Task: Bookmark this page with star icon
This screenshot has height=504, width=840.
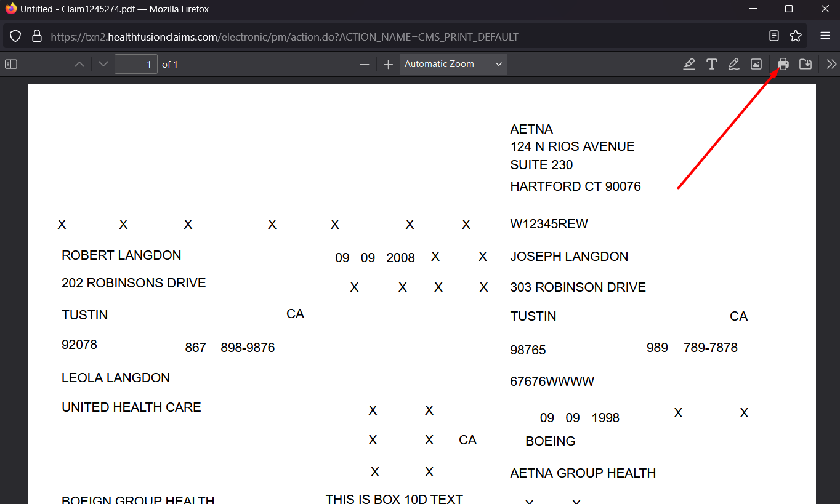Action: (x=796, y=36)
